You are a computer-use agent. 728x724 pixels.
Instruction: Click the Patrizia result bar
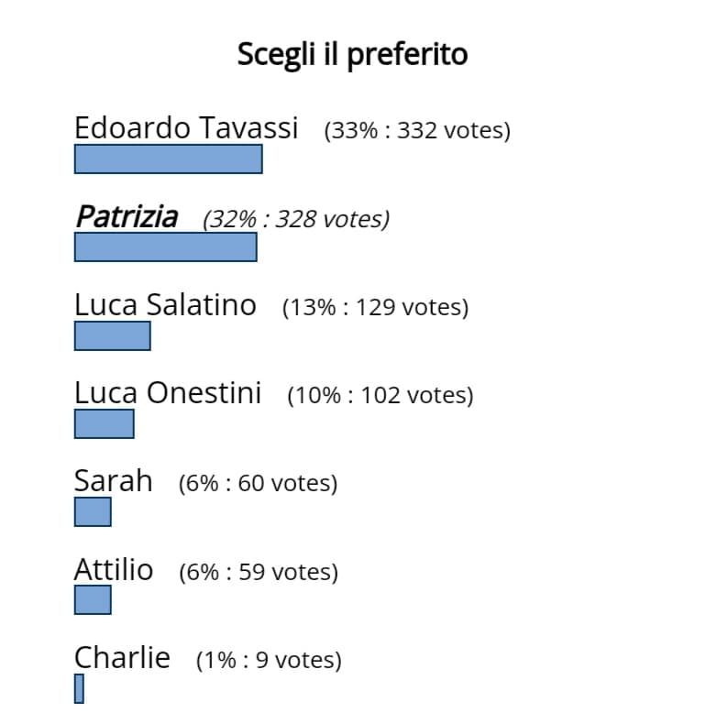pos(166,247)
